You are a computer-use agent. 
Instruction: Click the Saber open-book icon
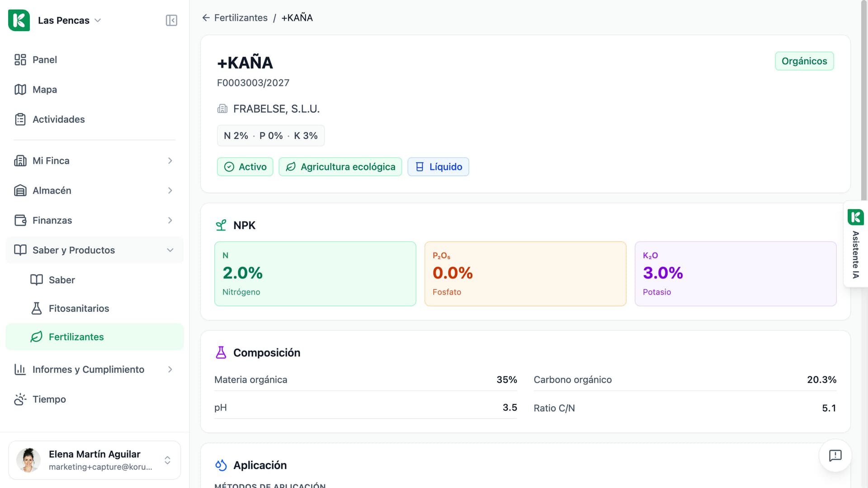[x=37, y=280]
